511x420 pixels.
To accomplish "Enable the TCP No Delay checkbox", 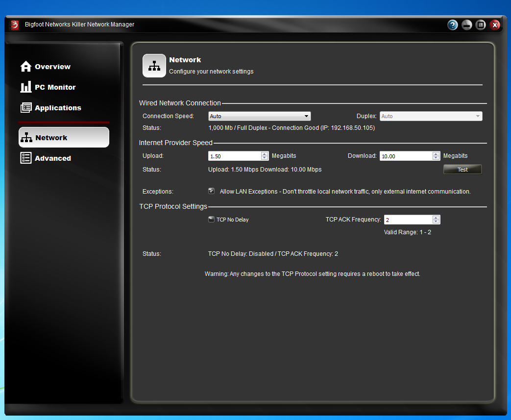I will tap(212, 220).
